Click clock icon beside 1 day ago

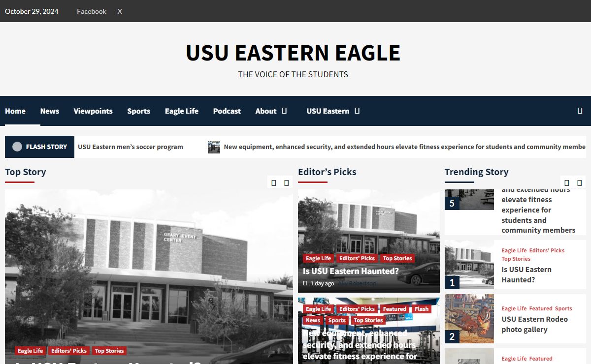[305, 283]
